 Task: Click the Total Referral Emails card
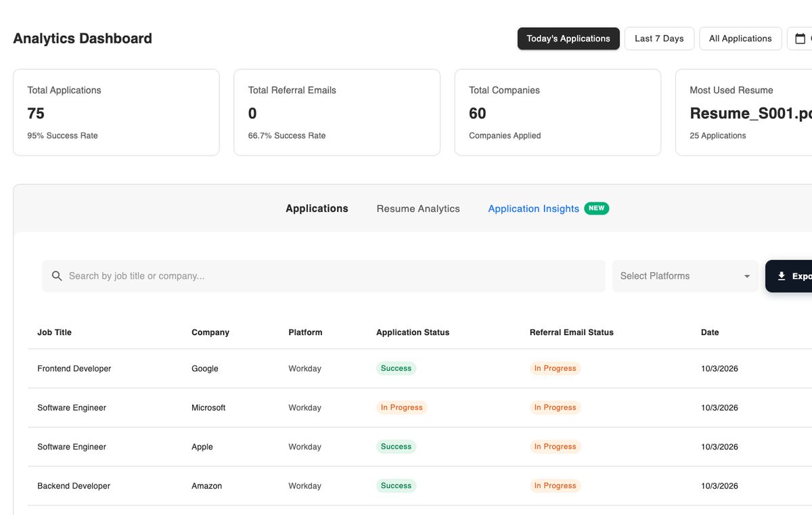337,112
